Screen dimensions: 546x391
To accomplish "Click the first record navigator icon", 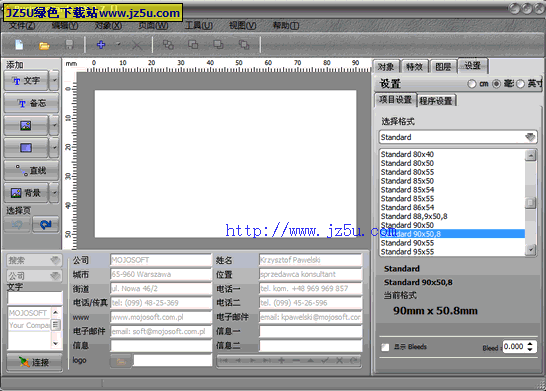I will (224, 361).
